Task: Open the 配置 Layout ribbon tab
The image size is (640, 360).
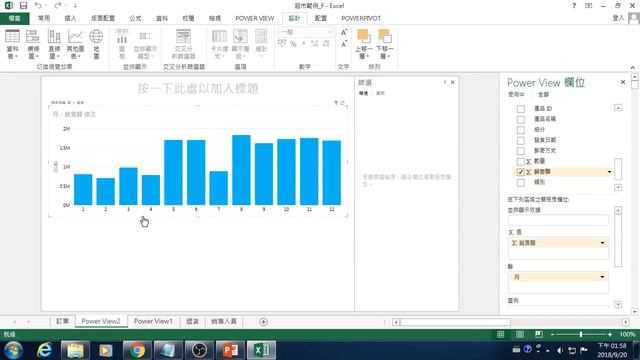Action: click(x=321, y=18)
